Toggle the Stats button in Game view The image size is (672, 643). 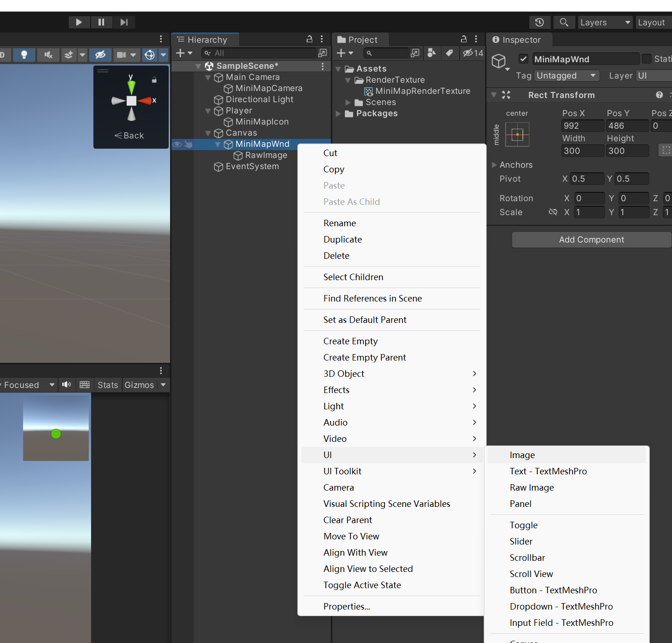108,385
